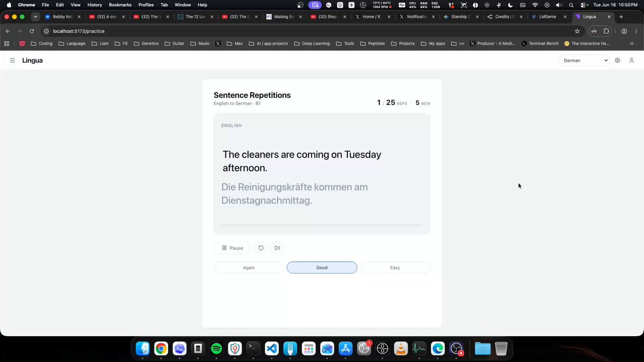Screen dimensions: 644x362
Task: Open VLC from the dock
Action: tap(401, 349)
